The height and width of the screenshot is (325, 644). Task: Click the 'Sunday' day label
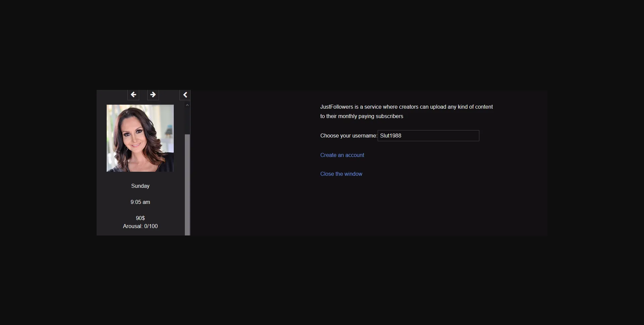coord(140,185)
